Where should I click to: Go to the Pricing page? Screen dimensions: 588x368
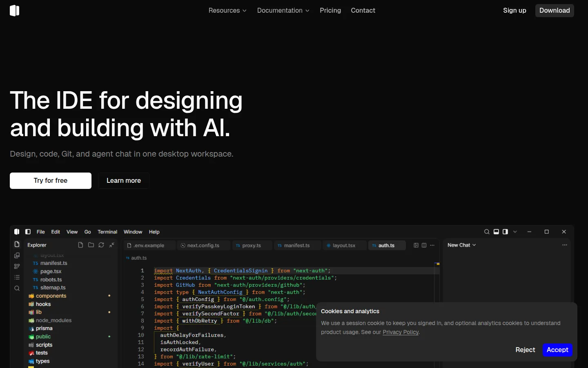330,11
